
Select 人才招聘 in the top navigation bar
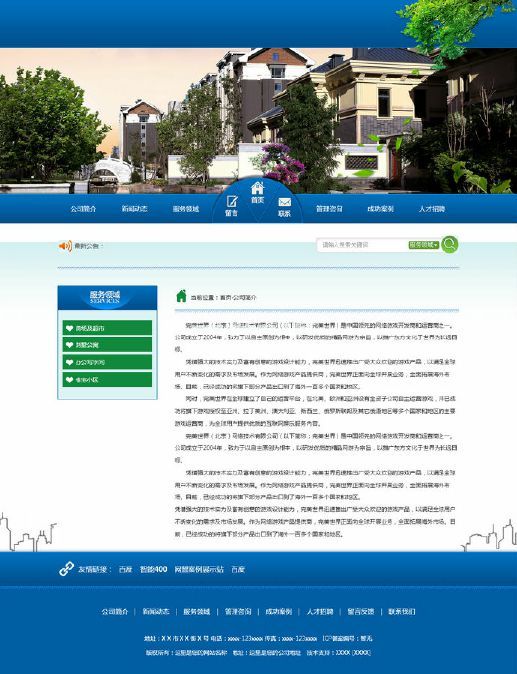coord(432,209)
